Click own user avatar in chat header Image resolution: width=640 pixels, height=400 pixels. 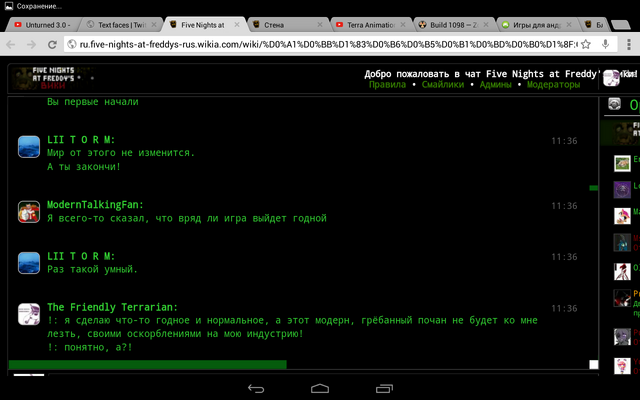click(611, 78)
